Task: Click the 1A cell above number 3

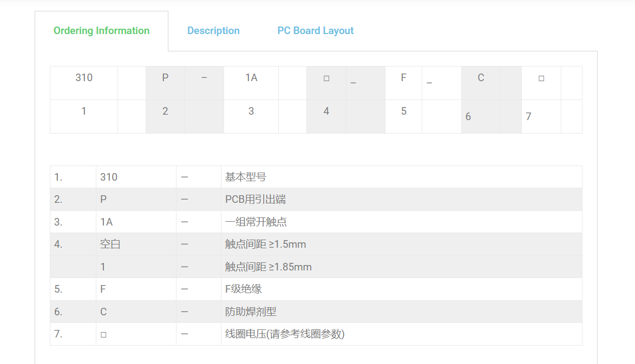Action: [251, 78]
